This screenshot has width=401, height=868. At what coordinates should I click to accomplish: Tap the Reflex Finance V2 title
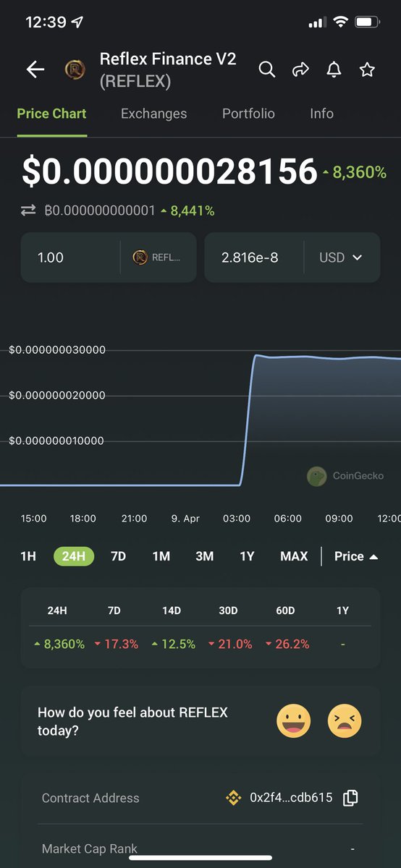point(168,59)
